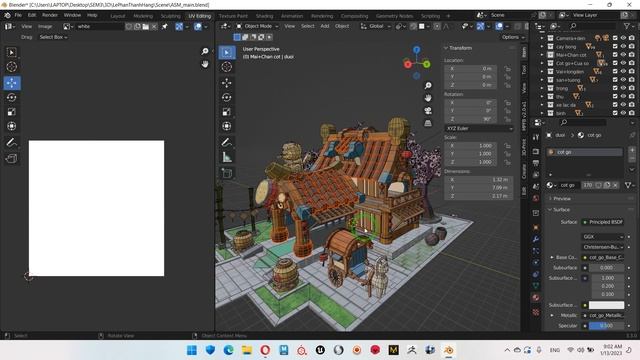The width and height of the screenshot is (640, 360).
Task: Click the 3D viewport pan hand gizmo
Action: (x=428, y=98)
